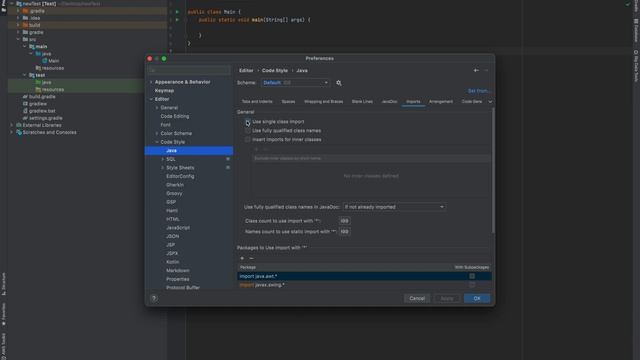Switch to the Tabs and Indents tab
Viewport: 640px width, 360px height.
click(x=257, y=102)
